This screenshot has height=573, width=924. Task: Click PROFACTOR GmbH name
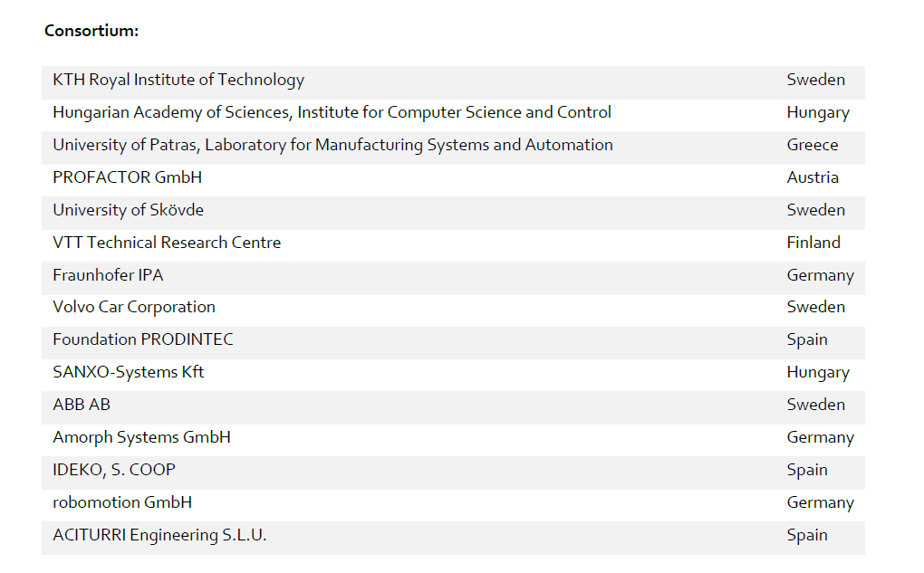coord(127,177)
